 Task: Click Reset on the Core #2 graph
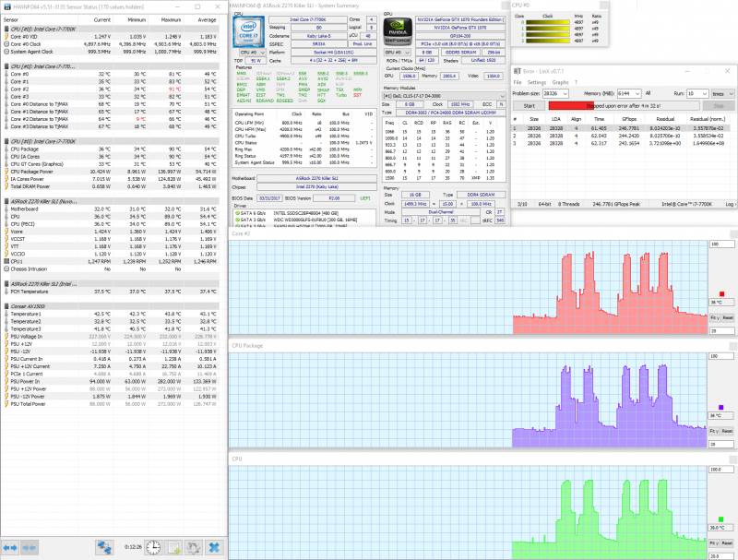click(x=728, y=318)
